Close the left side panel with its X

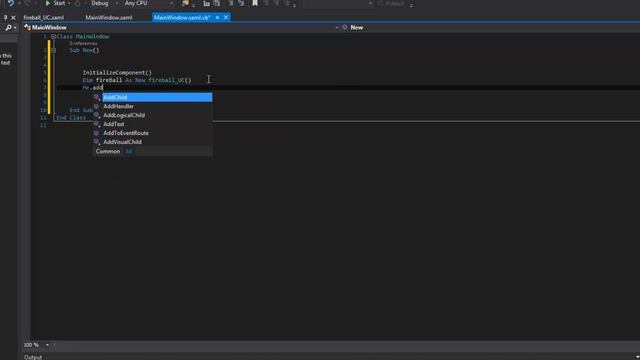[x=13, y=18]
